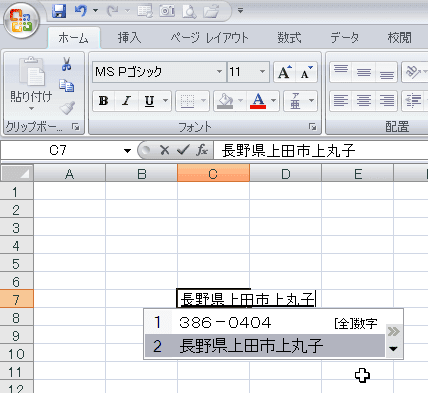Open the borders dropdown arrow

coord(204,100)
